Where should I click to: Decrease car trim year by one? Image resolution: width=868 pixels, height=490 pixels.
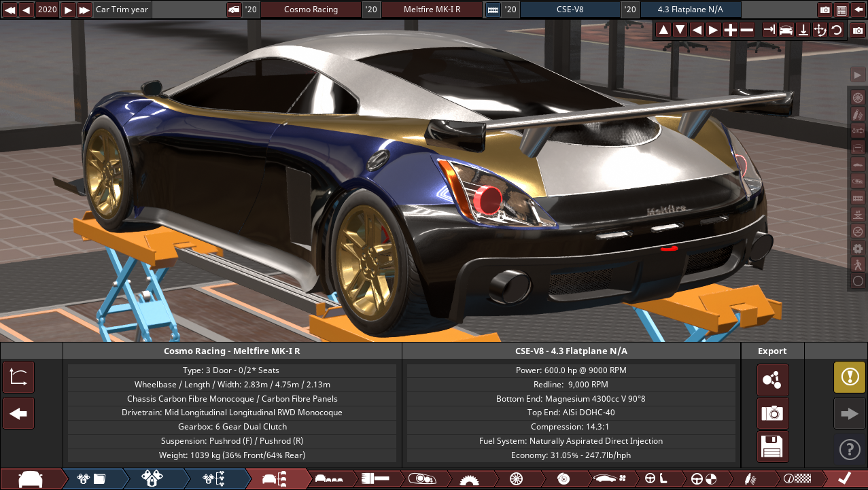(x=26, y=10)
